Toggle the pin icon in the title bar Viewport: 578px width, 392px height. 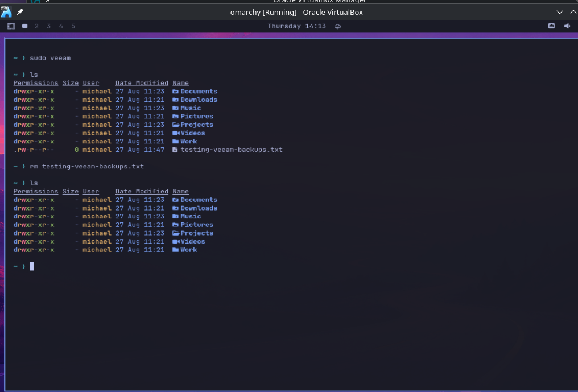pos(20,12)
